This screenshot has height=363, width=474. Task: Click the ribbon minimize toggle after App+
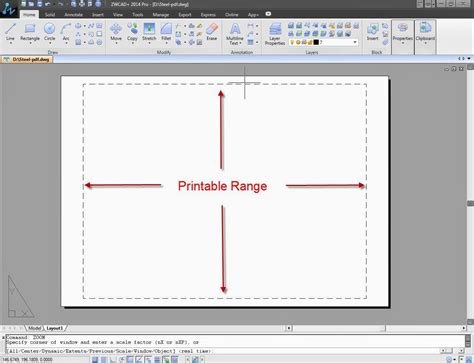(x=268, y=14)
